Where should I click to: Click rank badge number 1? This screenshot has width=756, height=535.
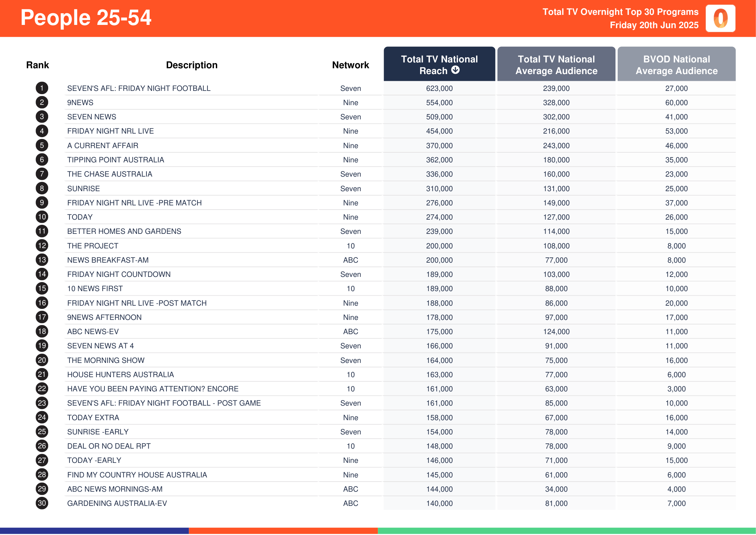click(x=42, y=88)
